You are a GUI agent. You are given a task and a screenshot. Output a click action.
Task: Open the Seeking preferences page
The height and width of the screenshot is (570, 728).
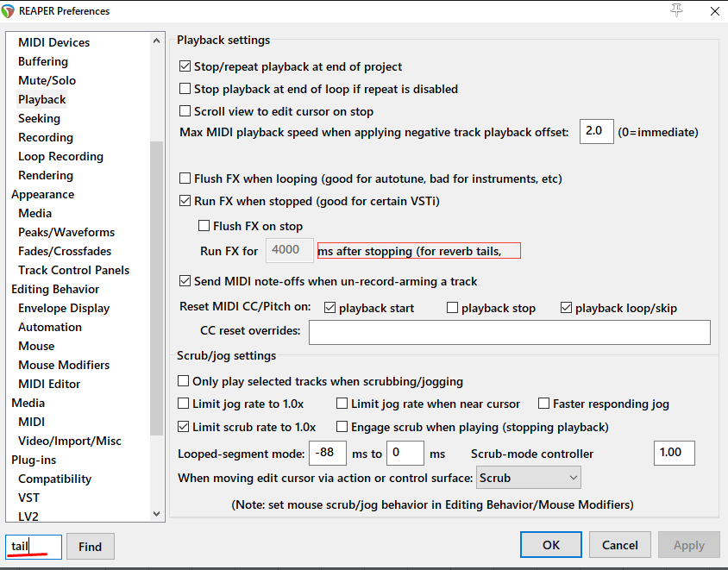pos(39,118)
